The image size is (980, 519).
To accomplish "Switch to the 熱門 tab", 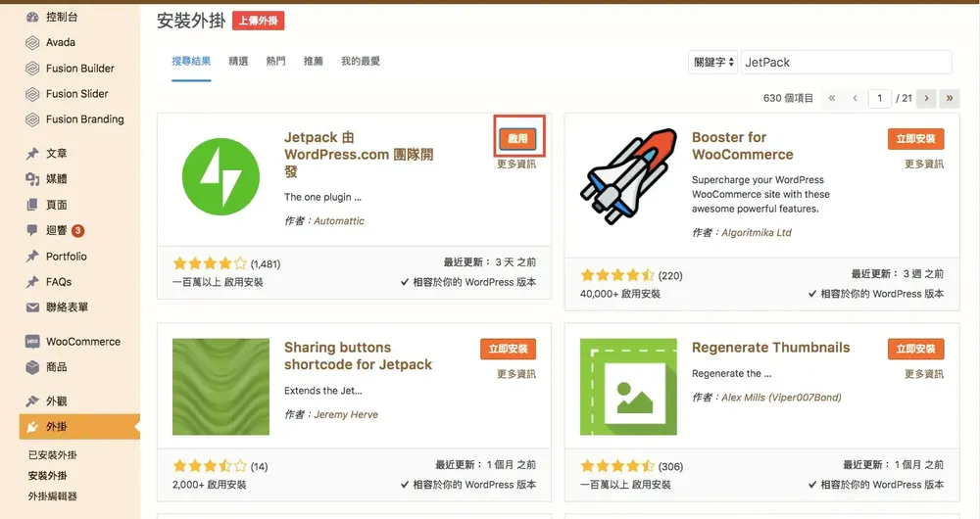I will 275,62.
